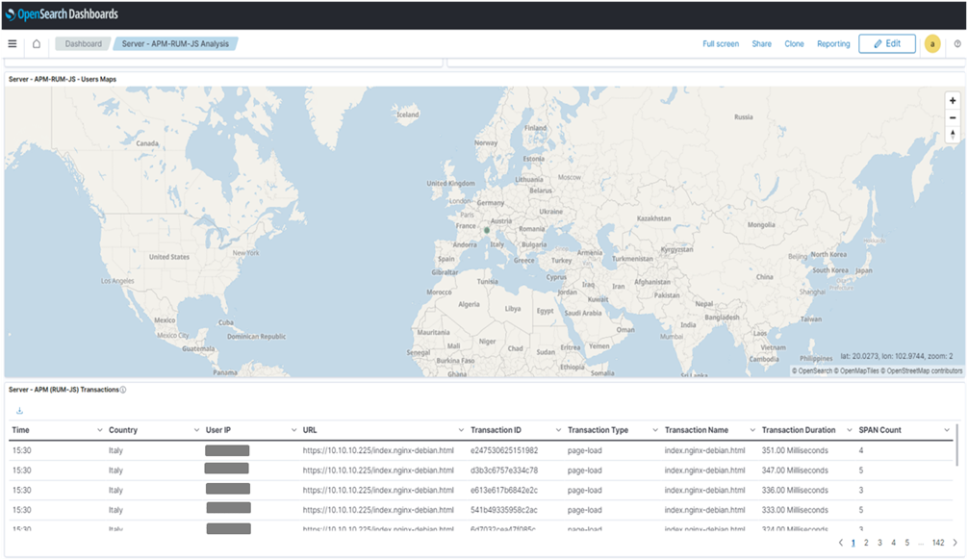968x560 pixels.
Task: Go to home via house icon
Action: (37, 44)
